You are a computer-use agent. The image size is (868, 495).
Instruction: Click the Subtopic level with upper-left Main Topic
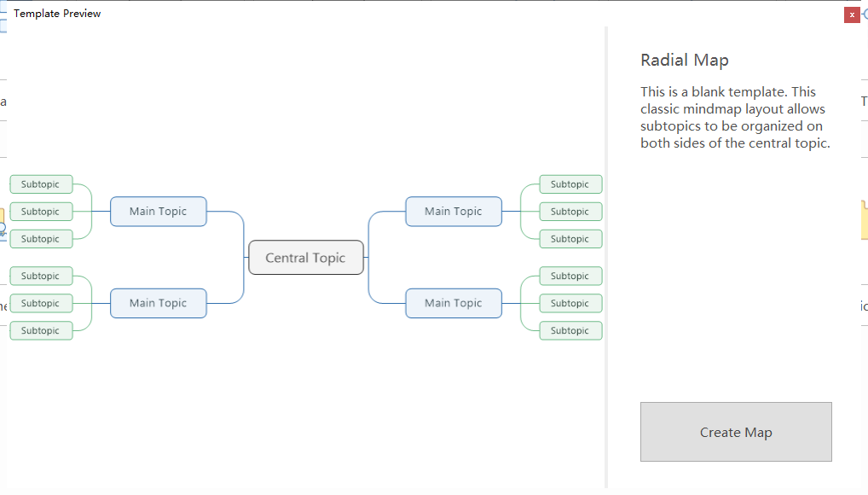(41, 211)
